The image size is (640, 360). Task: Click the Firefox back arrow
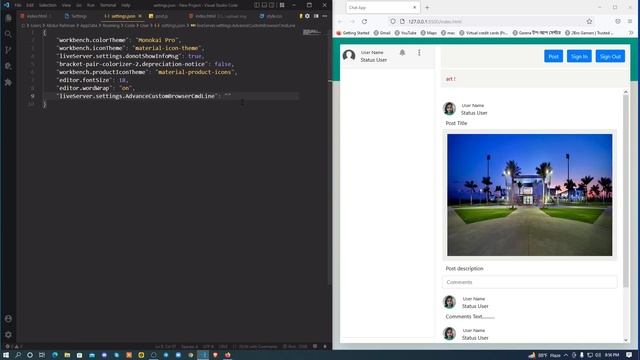[340, 21]
